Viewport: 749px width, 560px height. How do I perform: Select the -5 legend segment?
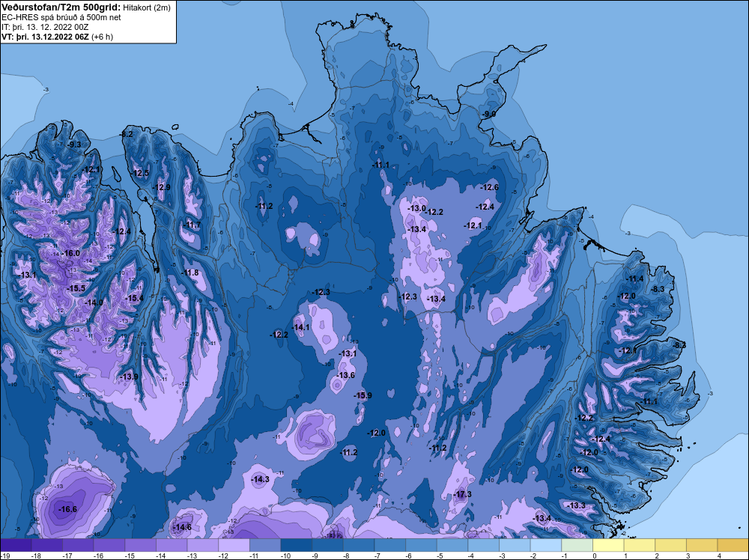[452, 545]
